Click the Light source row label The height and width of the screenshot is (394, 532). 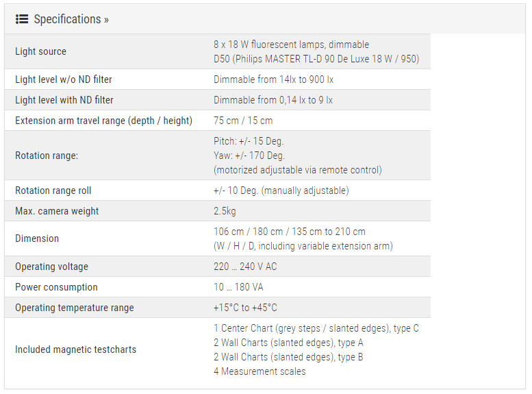coord(41,51)
